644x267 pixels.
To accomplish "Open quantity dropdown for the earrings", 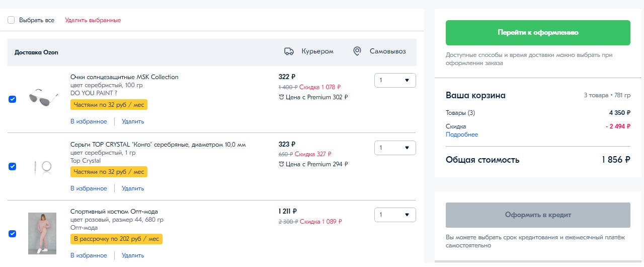I will click(395, 148).
